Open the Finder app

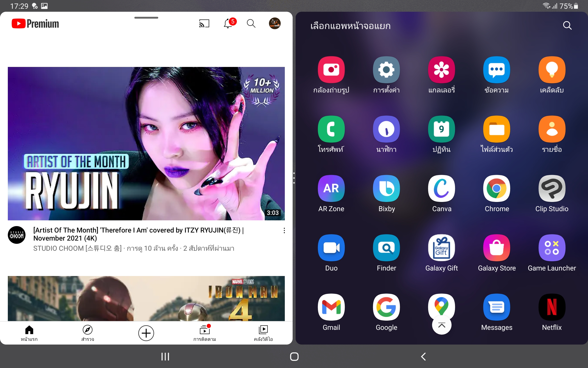[x=386, y=248]
